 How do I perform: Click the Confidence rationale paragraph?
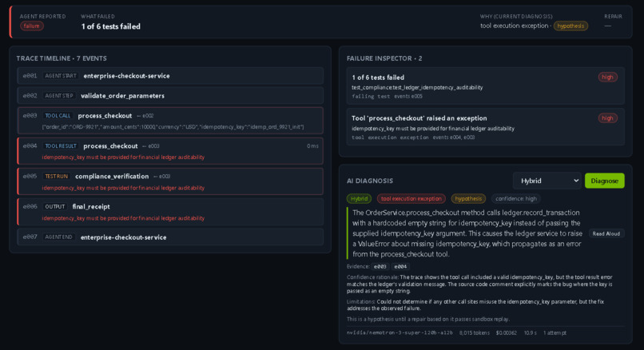479,284
